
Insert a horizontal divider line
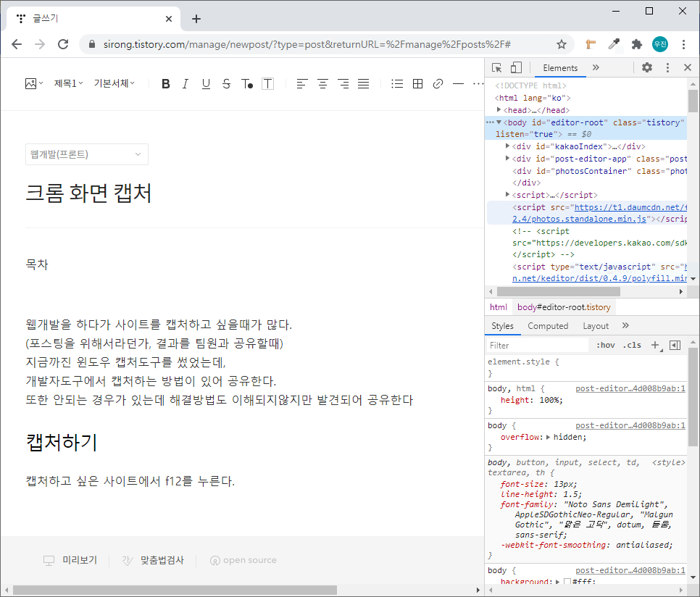pos(458,83)
